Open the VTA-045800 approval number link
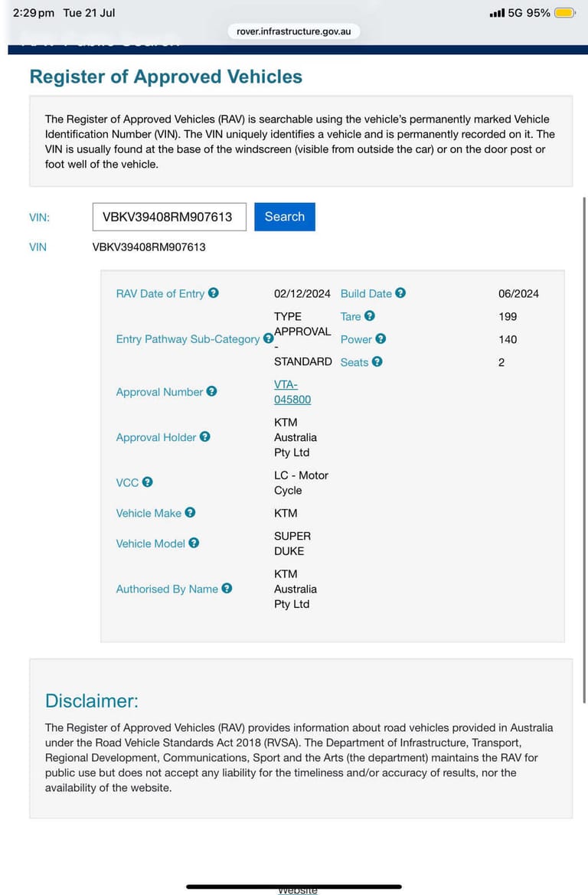 (292, 392)
